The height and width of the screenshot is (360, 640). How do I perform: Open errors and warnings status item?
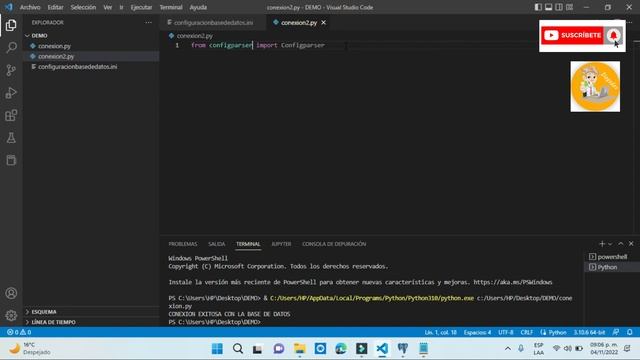coord(19,332)
